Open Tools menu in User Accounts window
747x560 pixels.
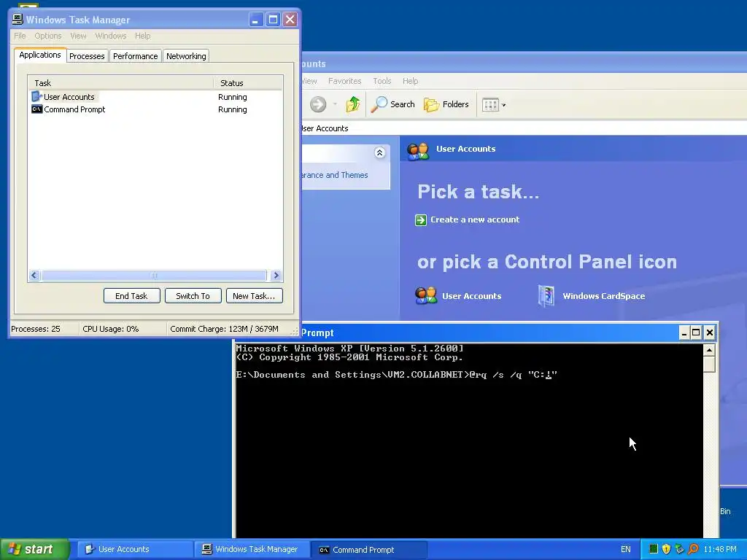tap(382, 81)
